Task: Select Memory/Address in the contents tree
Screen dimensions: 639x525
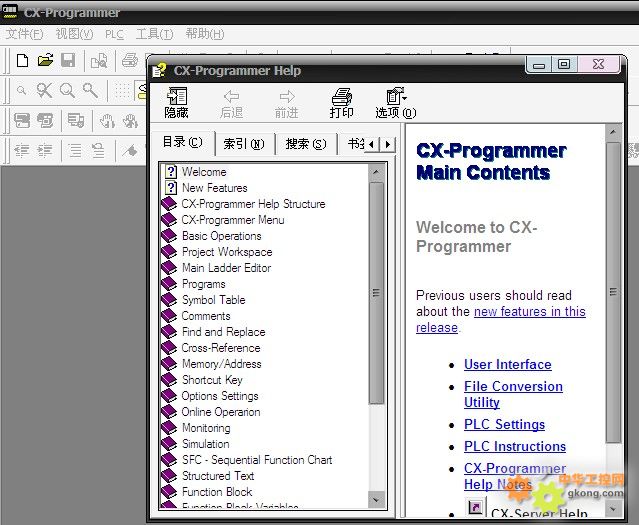Action: click(222, 364)
